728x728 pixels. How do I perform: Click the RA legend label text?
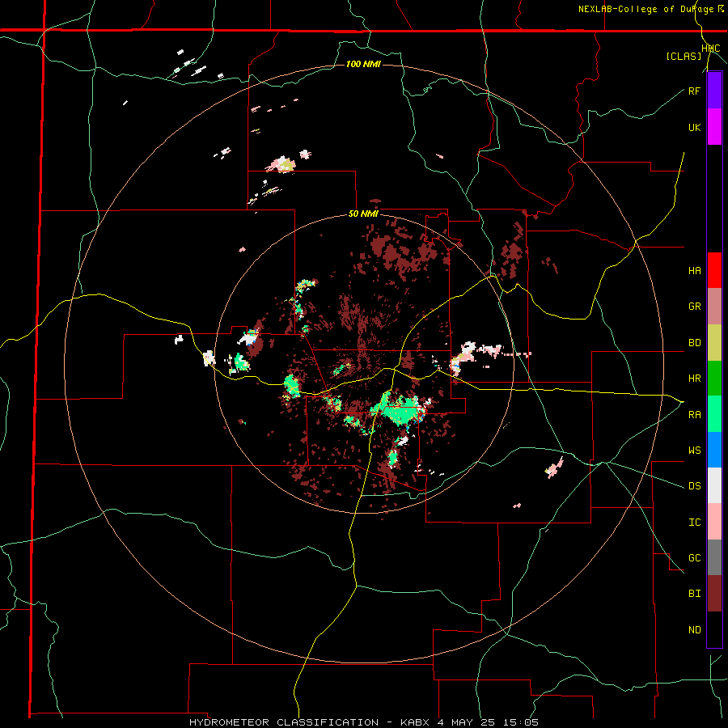click(x=694, y=415)
